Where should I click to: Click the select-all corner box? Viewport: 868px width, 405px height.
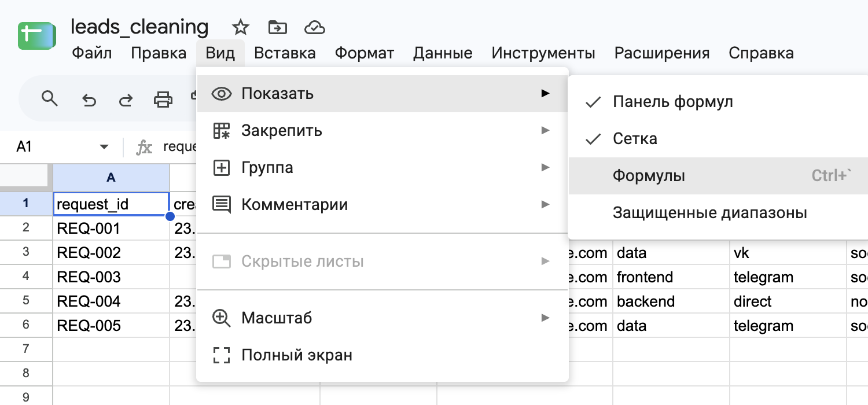click(26, 178)
